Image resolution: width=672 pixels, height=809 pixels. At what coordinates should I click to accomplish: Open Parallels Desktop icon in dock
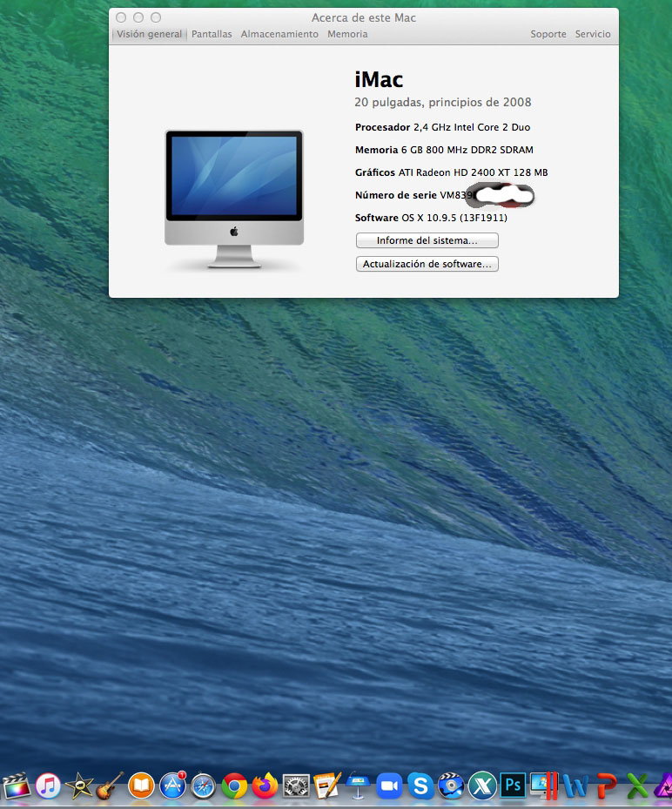click(544, 785)
